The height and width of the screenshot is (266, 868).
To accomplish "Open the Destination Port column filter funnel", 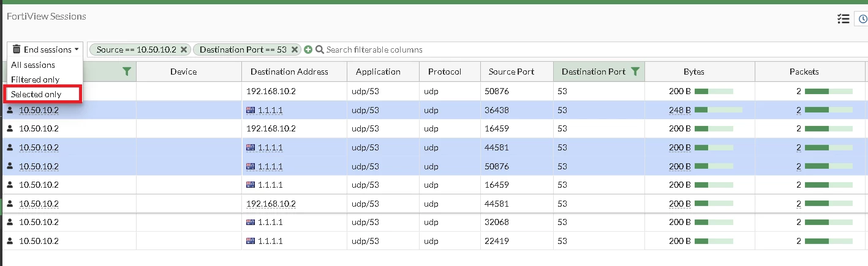I will (x=635, y=72).
